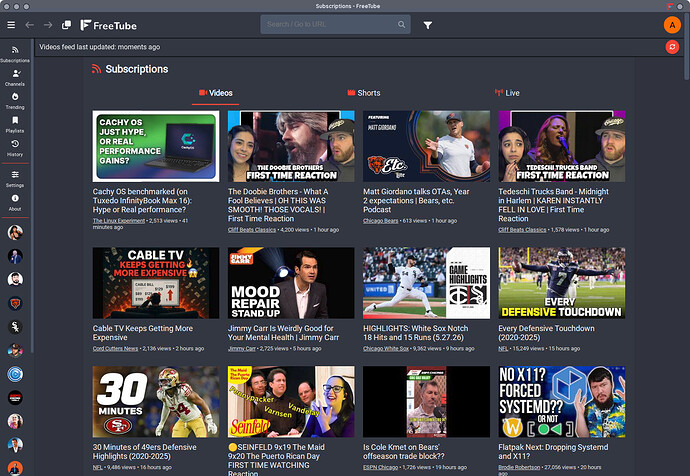Open Seinfeld reaction video thumbnail
The height and width of the screenshot is (476, 690).
(x=291, y=402)
